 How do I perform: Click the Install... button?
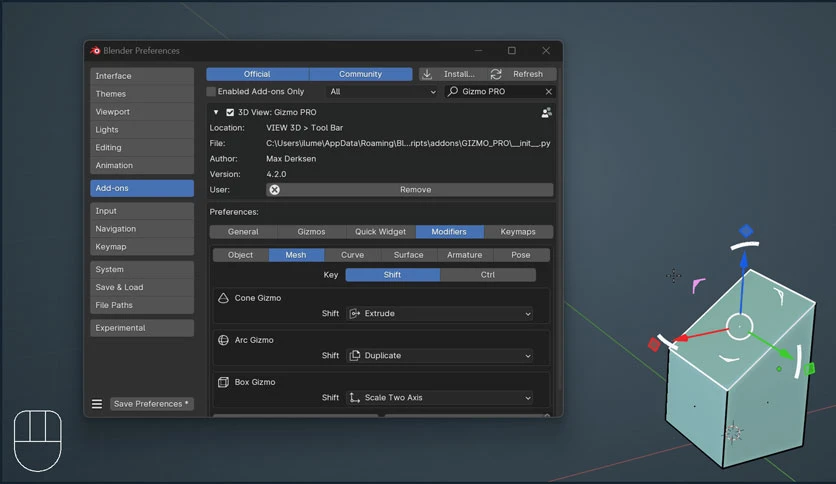point(453,74)
